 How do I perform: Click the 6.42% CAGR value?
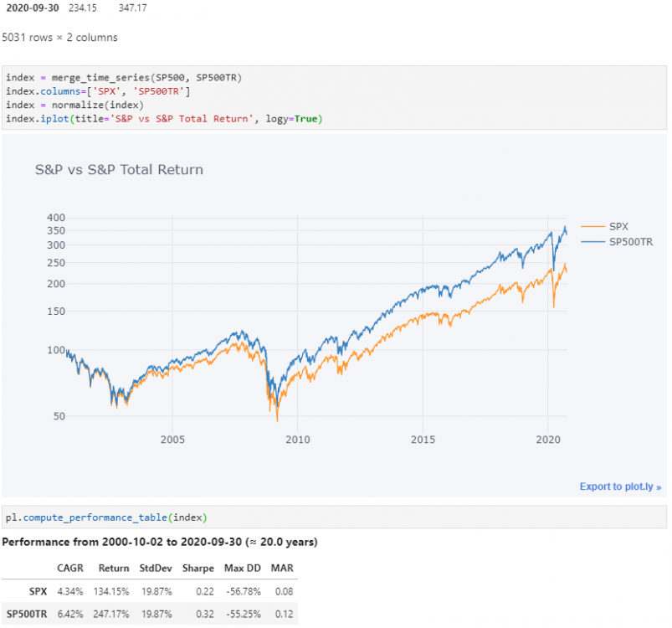[x=70, y=614]
